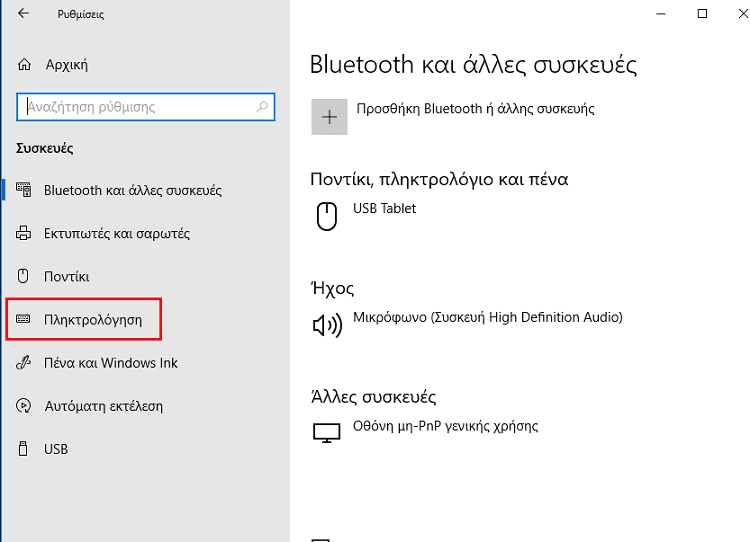The height and width of the screenshot is (542, 750).
Task: Click the search magnifier icon
Action: click(x=262, y=107)
